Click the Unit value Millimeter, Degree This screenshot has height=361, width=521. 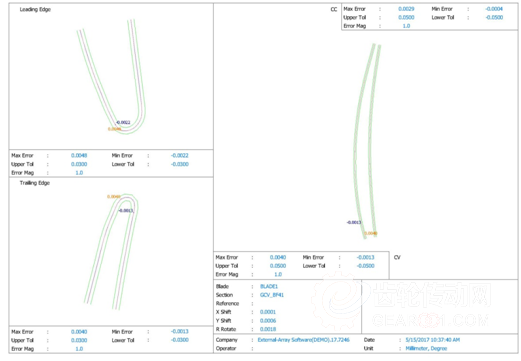(426, 348)
